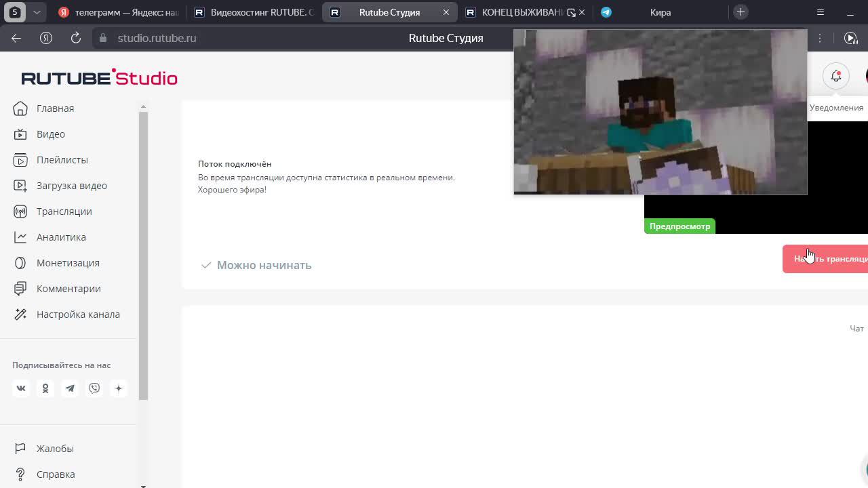Click the Telegram social icon in sidebar

point(70,388)
